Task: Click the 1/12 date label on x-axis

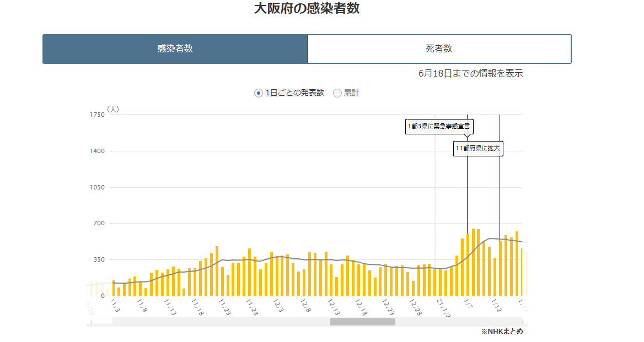Action: coord(497,306)
